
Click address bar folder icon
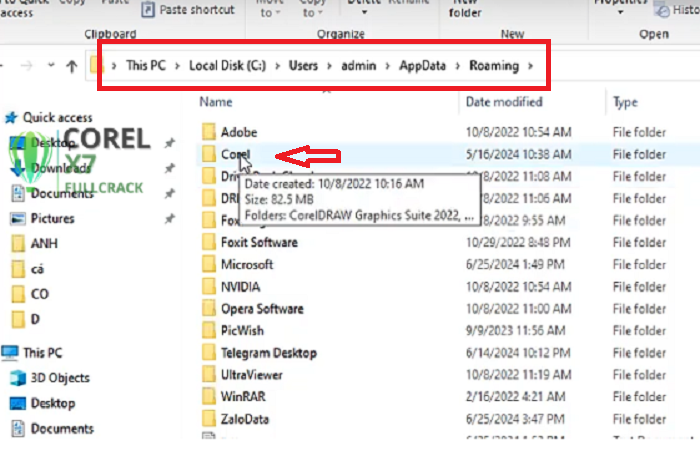[x=96, y=66]
